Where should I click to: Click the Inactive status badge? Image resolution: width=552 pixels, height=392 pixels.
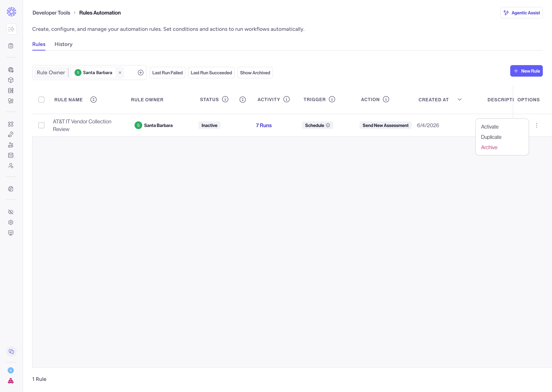pyautogui.click(x=209, y=125)
